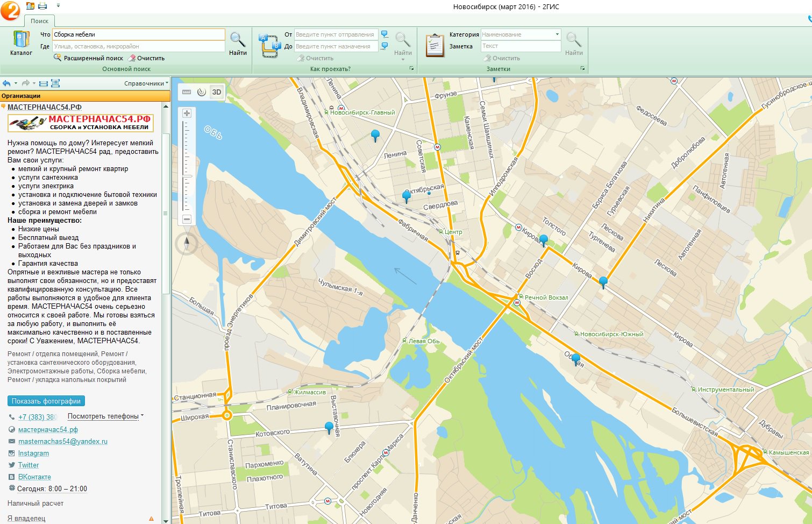Open the Справочники dropdown
This screenshot has height=524, width=812.
point(146,83)
